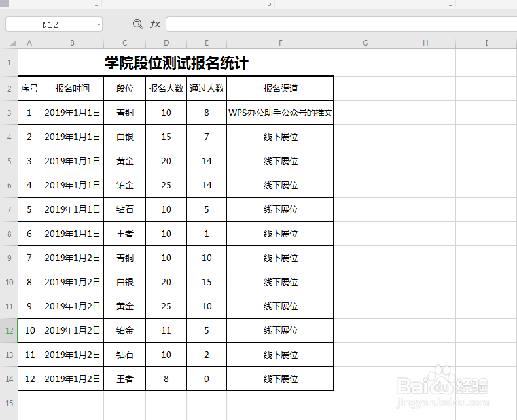Select row 12 header
This screenshot has height=420, width=517.
click(9, 330)
